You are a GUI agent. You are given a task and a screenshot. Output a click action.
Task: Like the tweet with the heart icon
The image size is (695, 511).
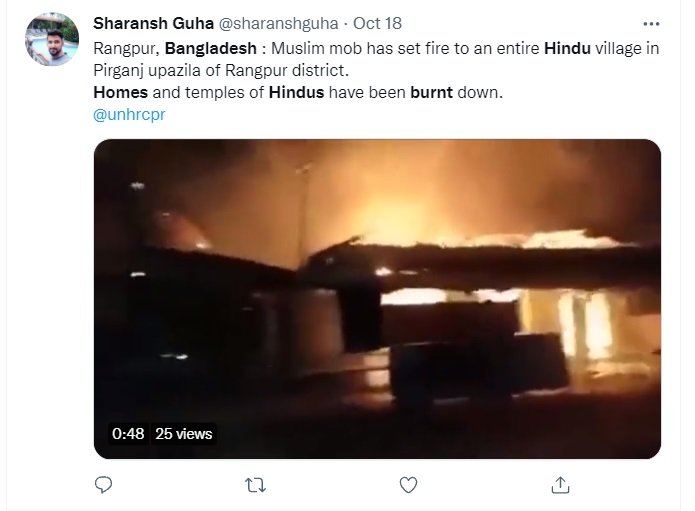point(408,485)
